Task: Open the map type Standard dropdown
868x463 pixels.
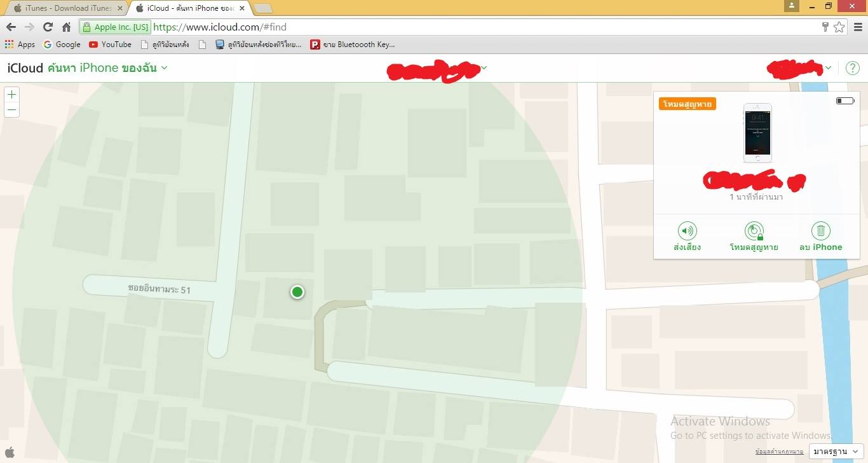Action: pos(836,452)
